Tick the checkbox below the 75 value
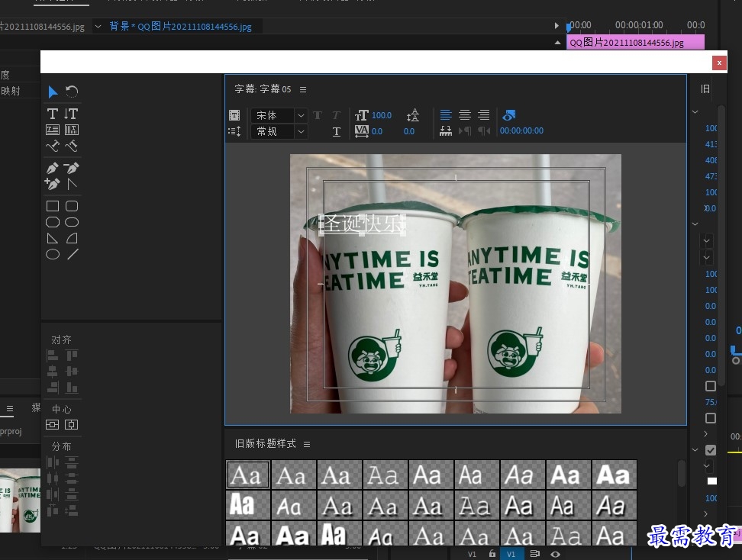The image size is (742, 560). pos(710,418)
